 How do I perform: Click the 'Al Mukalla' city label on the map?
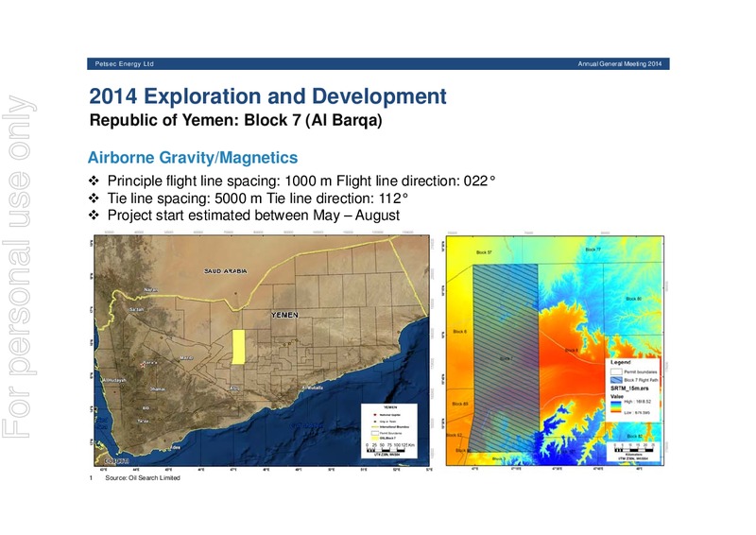pos(313,388)
